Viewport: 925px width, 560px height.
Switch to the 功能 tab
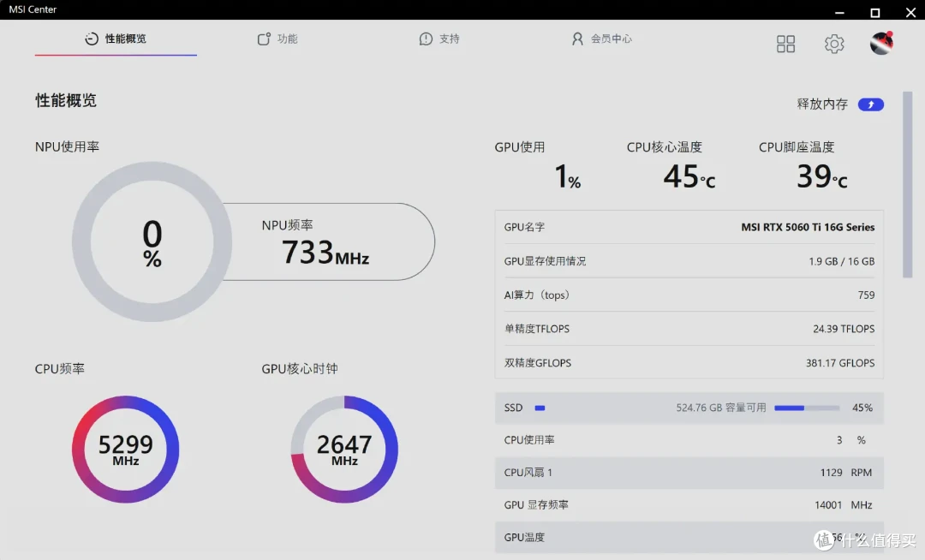point(277,39)
